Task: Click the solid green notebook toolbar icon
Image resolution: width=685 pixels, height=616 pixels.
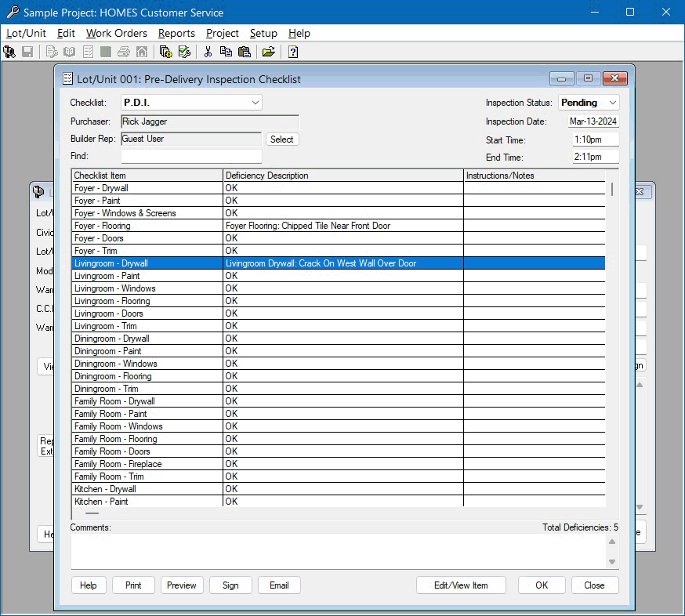Action: click(x=106, y=52)
